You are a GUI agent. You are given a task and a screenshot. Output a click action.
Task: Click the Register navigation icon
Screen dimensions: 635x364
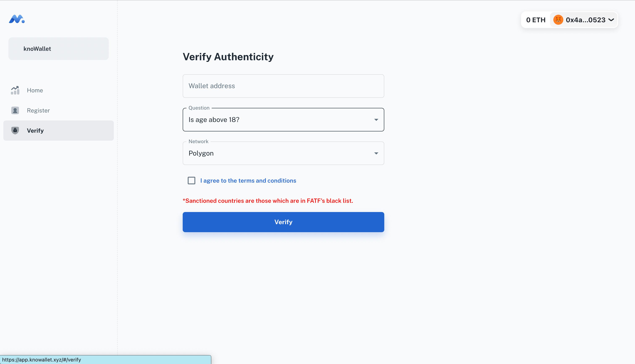click(15, 110)
